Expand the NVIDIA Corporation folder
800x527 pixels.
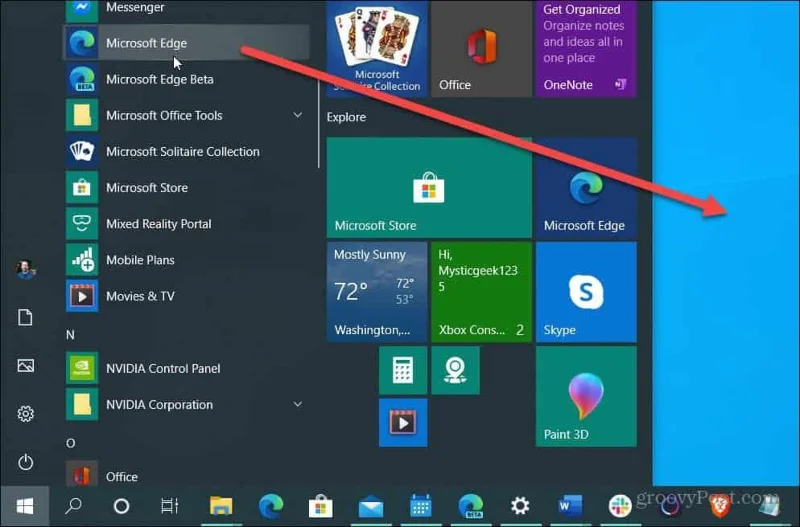click(x=186, y=405)
